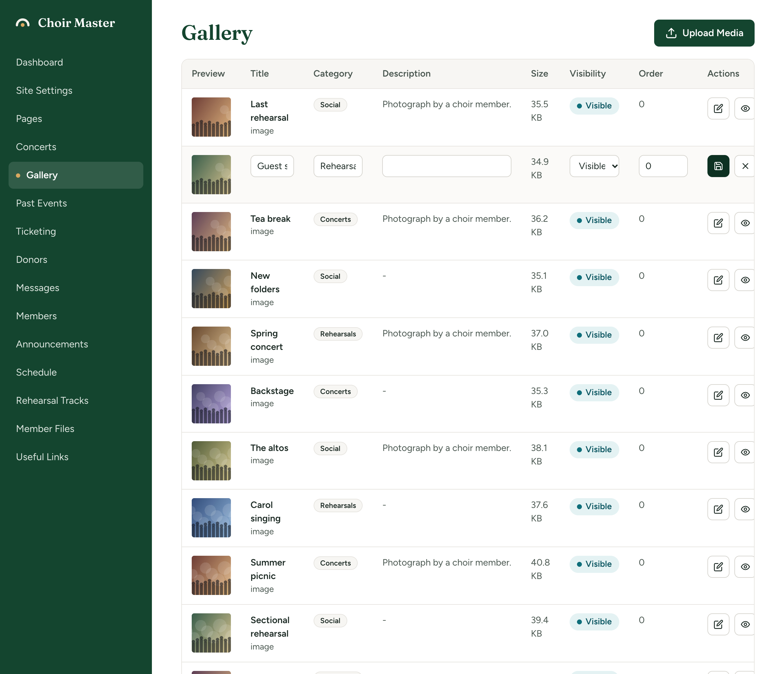
Task: Toggle visibility of Summer picnic image
Action: [x=744, y=566]
